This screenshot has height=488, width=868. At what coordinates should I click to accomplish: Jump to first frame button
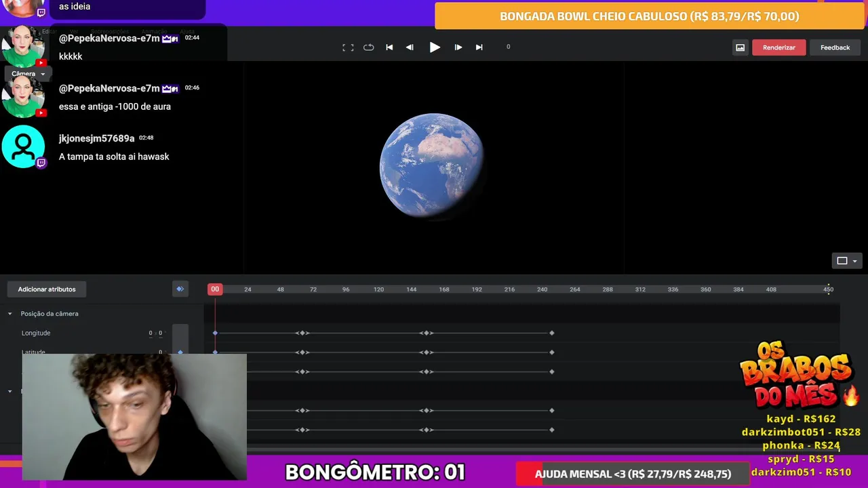click(389, 47)
